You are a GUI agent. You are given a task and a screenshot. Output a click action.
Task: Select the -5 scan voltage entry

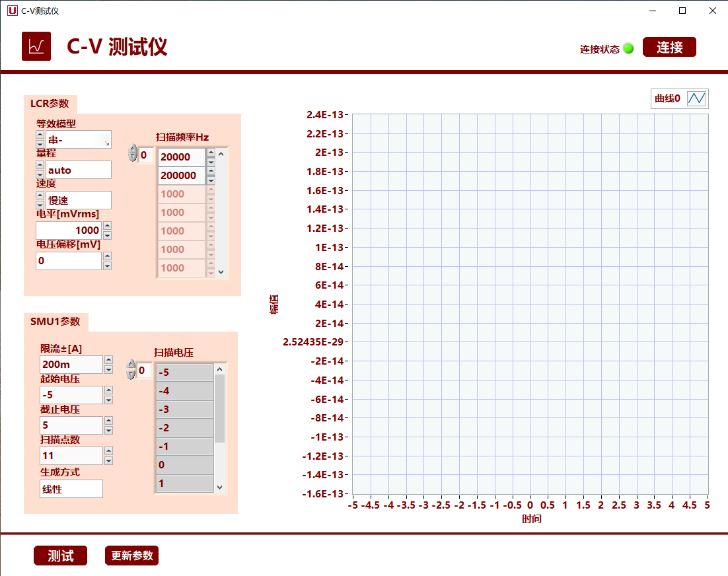(x=185, y=373)
